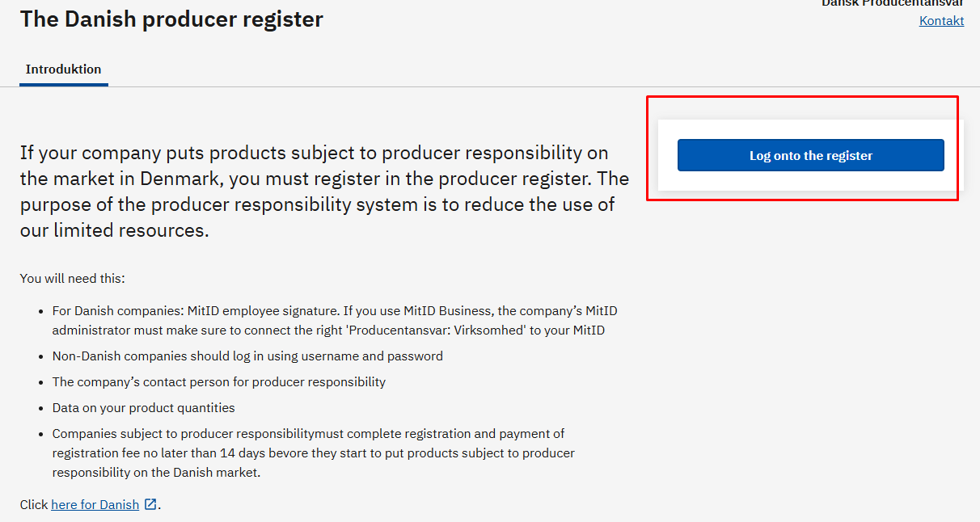Image resolution: width=980 pixels, height=522 pixels.
Task: Click the white card around the login button
Action: pyautogui.click(x=811, y=183)
